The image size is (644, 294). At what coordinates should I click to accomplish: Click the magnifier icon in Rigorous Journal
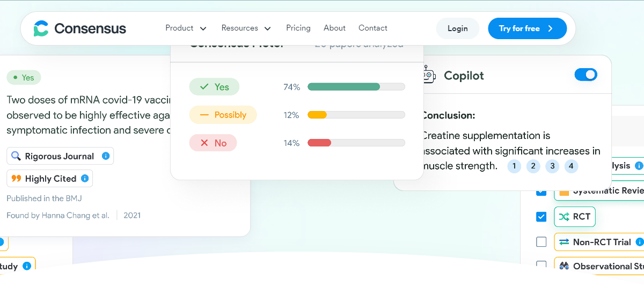(x=16, y=156)
